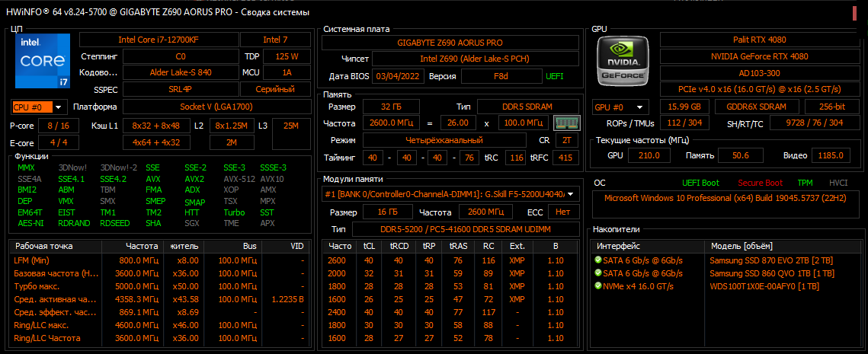Click the tRAS column header in timings table
This screenshot has height=354, width=868.
(x=458, y=246)
